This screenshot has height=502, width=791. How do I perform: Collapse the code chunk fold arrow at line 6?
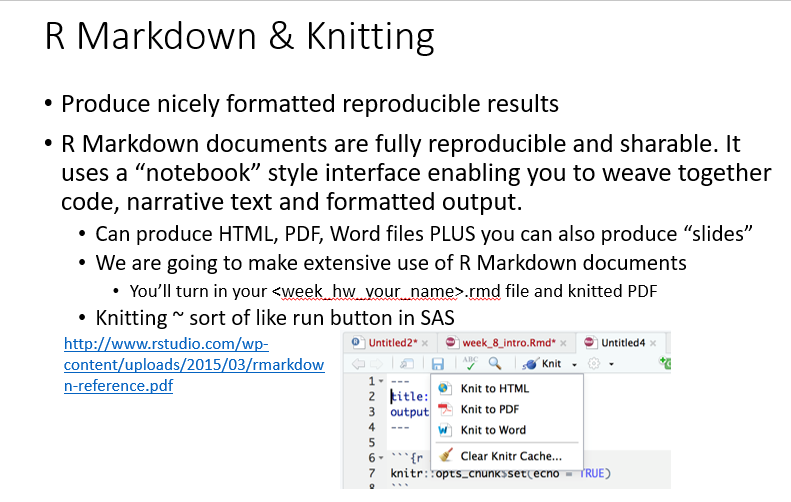[x=381, y=458]
